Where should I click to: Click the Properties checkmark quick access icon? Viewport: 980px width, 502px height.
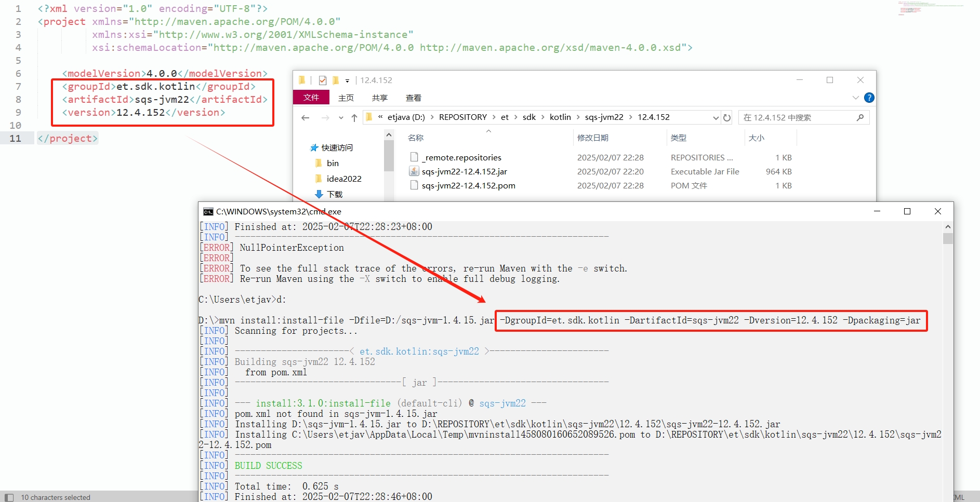(323, 80)
